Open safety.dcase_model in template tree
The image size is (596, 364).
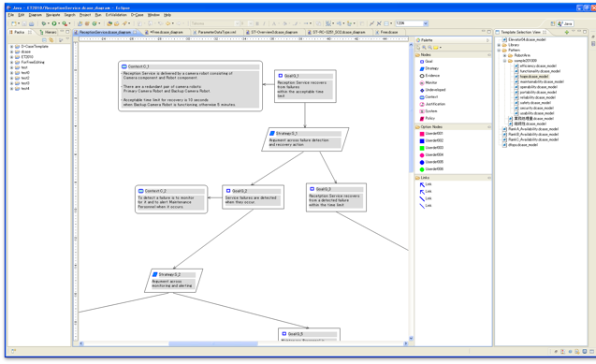point(535,103)
